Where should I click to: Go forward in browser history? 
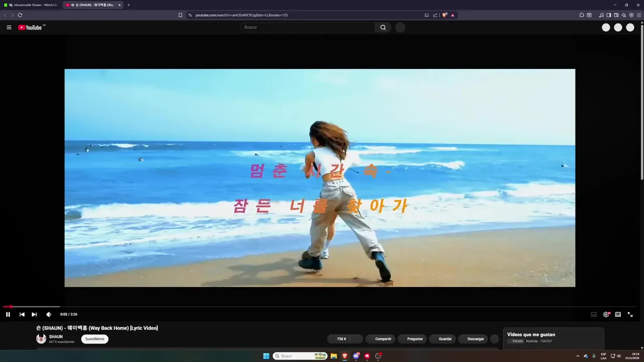coord(13,15)
